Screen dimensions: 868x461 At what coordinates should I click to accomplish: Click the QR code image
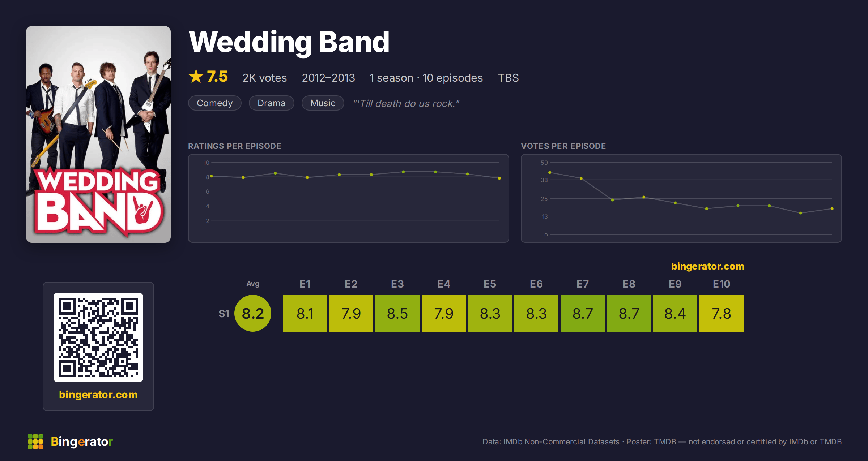click(98, 337)
